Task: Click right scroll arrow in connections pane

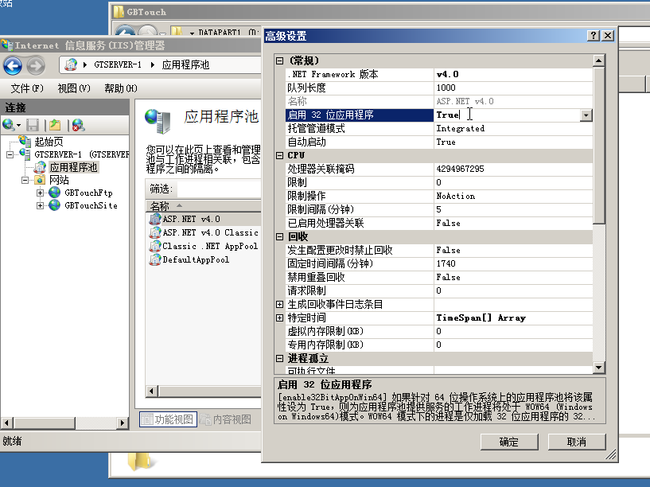Action: coord(122,423)
